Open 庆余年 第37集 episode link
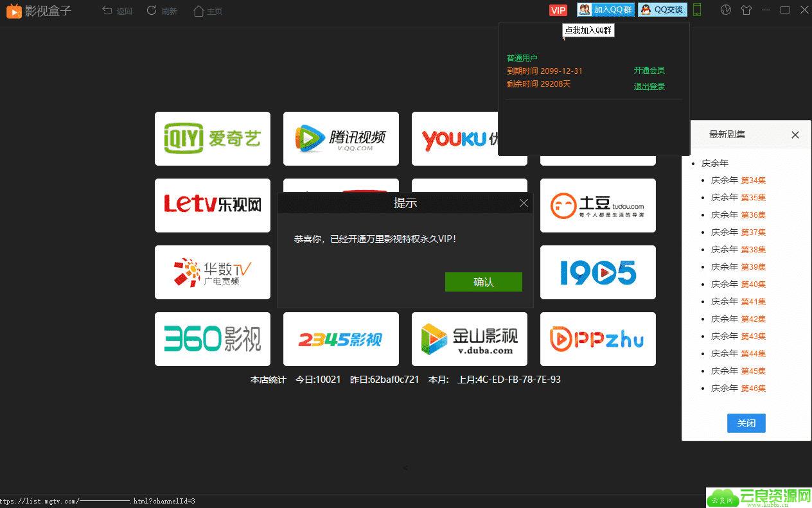The height and width of the screenshot is (508, 812). [738, 232]
